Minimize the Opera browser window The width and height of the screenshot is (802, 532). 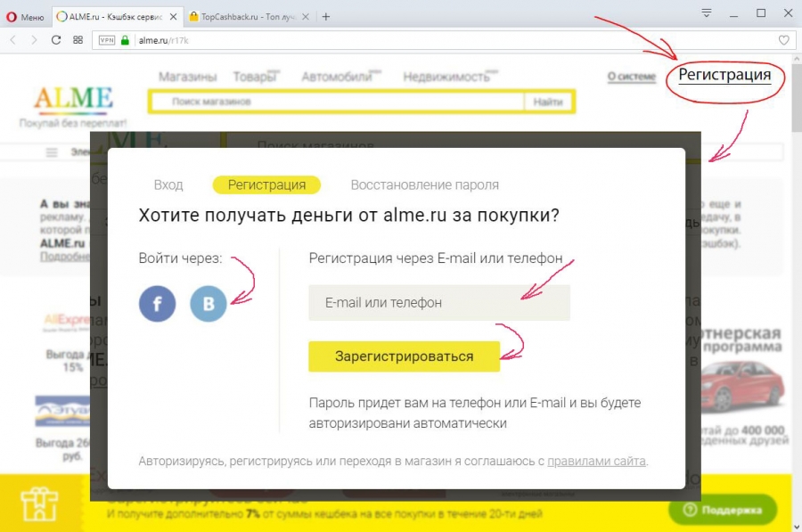[733, 14]
